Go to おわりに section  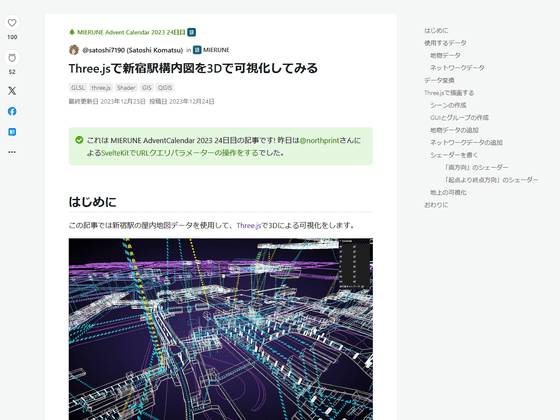tap(436, 205)
